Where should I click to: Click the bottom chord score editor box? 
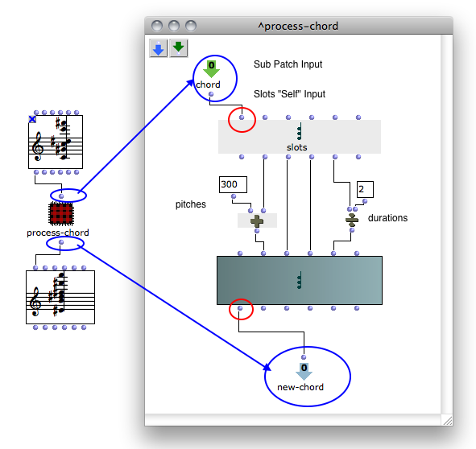coord(60,297)
